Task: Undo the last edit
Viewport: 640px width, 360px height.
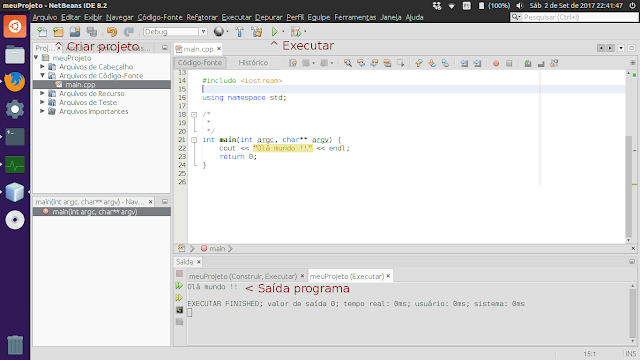Action: coord(112,32)
